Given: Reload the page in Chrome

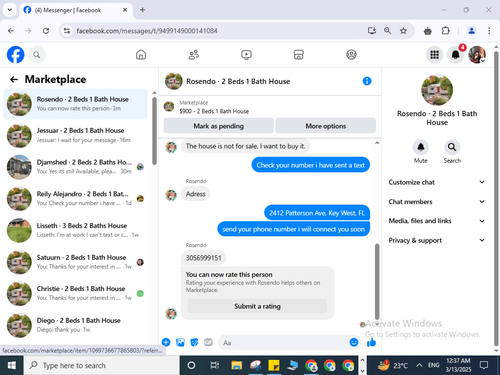Looking at the screenshot, I should (x=46, y=31).
